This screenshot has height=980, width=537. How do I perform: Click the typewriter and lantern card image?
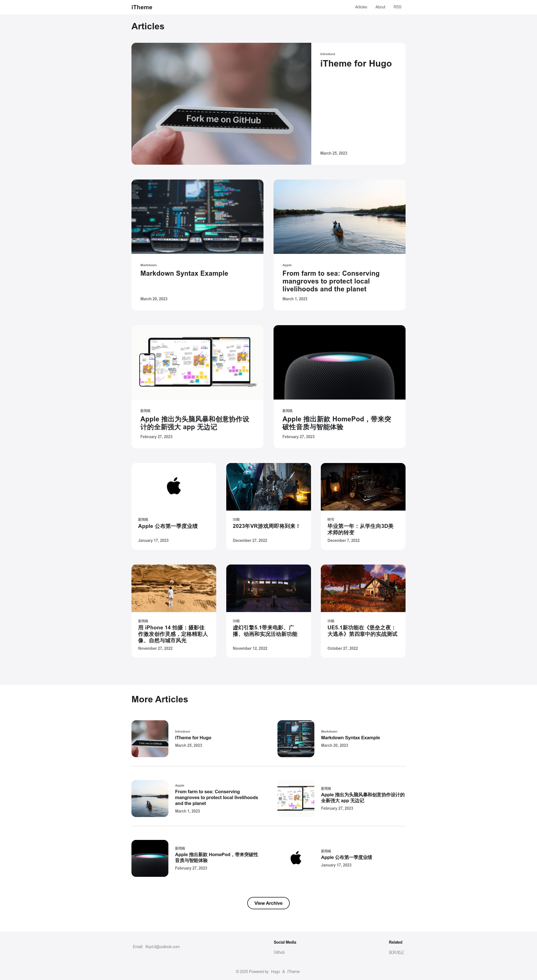point(363,487)
